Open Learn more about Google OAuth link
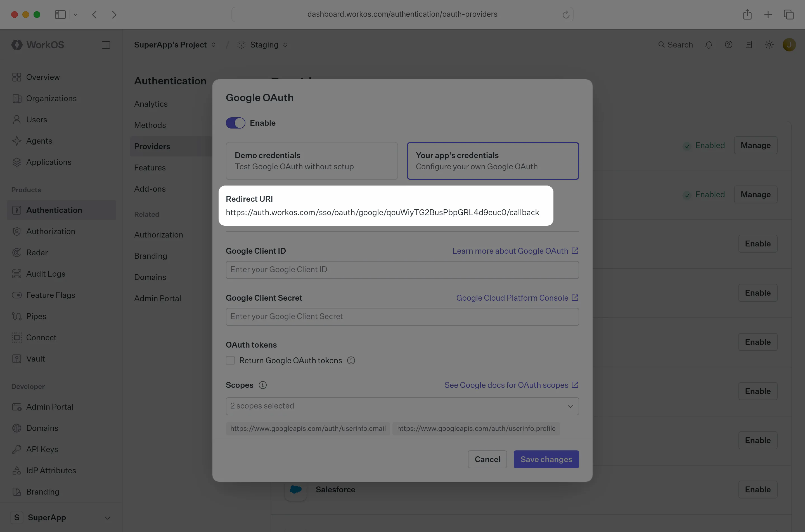The width and height of the screenshot is (805, 532). tap(515, 251)
